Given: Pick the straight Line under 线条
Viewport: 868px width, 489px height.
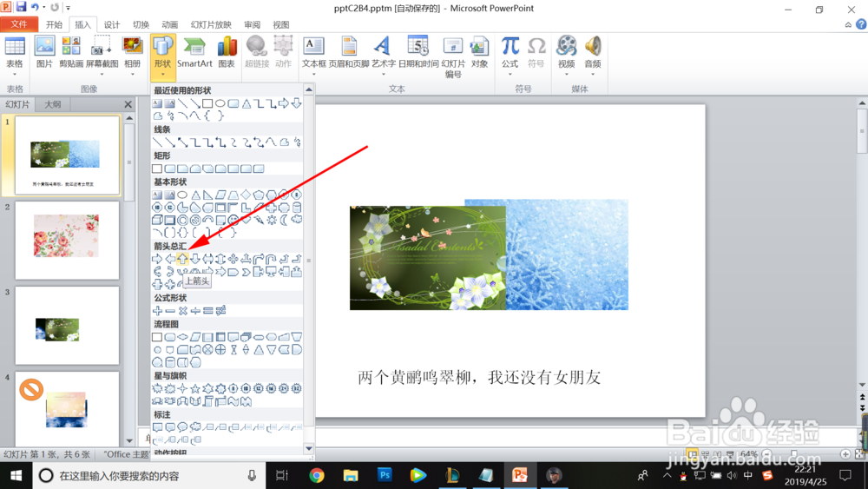Looking at the screenshot, I should point(157,142).
